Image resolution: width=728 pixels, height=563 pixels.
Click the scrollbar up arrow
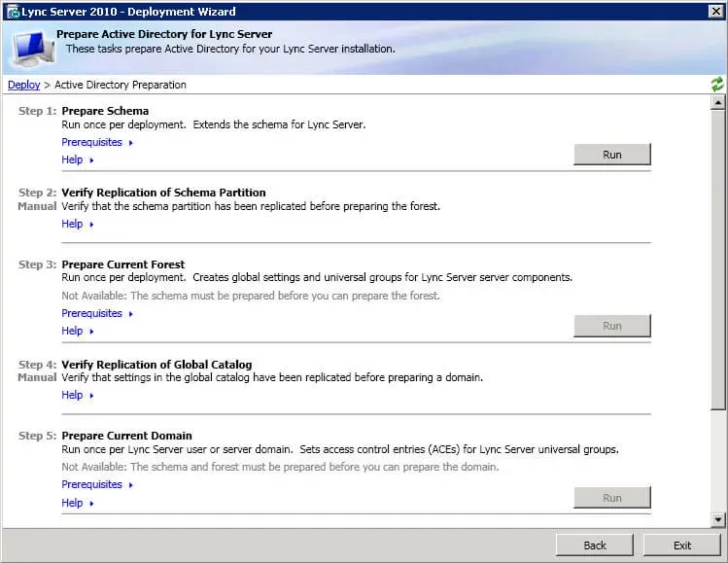(x=717, y=102)
